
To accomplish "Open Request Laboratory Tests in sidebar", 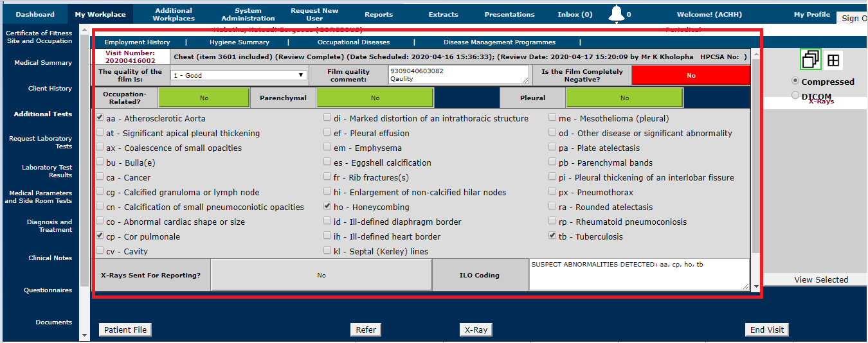I will pos(41,143).
